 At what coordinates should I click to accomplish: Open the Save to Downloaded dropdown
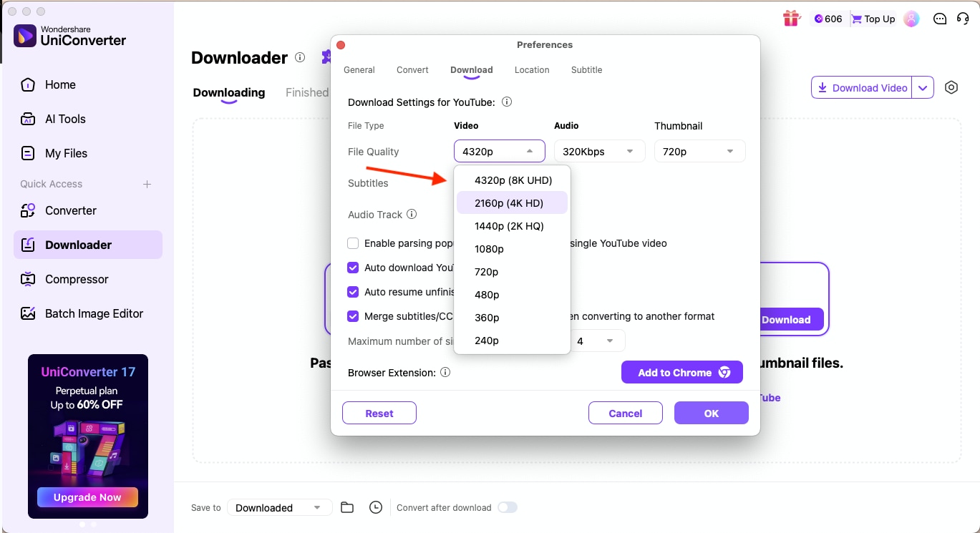(279, 507)
